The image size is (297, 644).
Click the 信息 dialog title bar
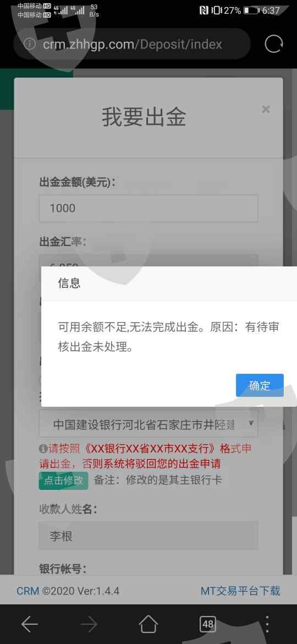pos(169,283)
